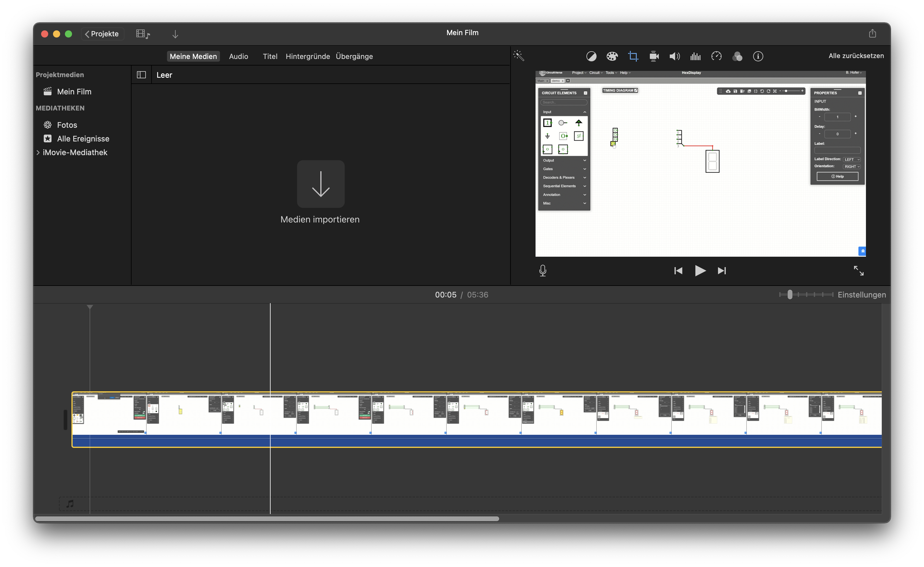Select the crop tool

[633, 56]
